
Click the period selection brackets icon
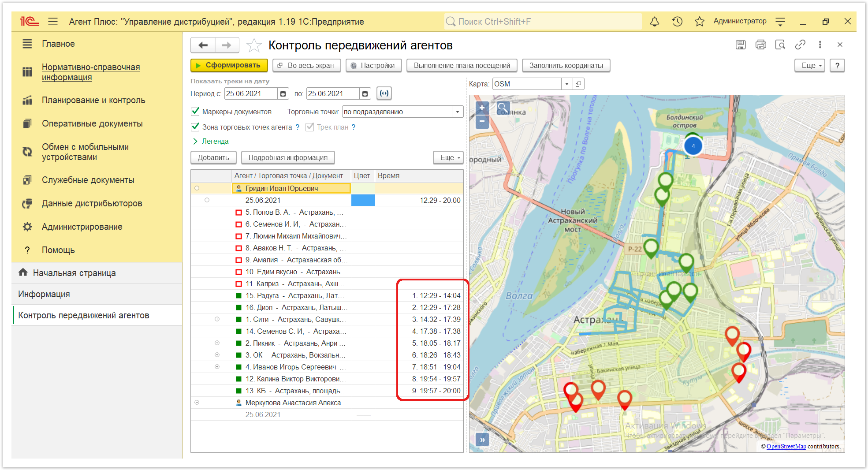tap(384, 93)
